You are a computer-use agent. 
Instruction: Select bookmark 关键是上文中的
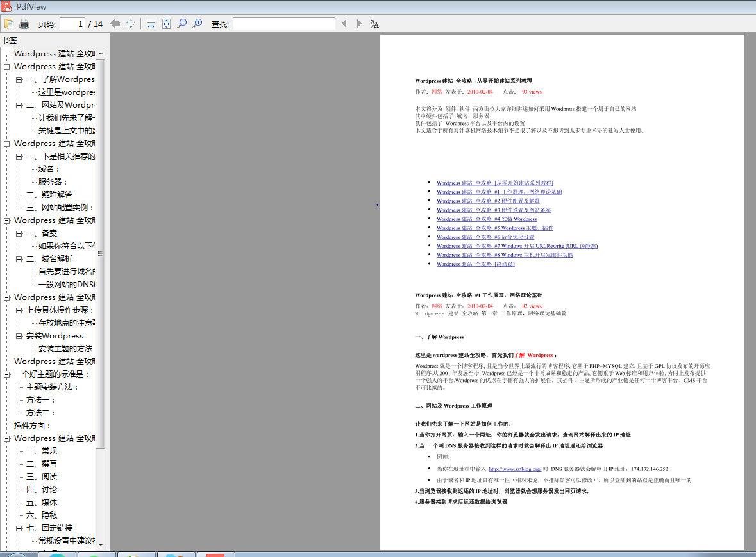(x=67, y=131)
